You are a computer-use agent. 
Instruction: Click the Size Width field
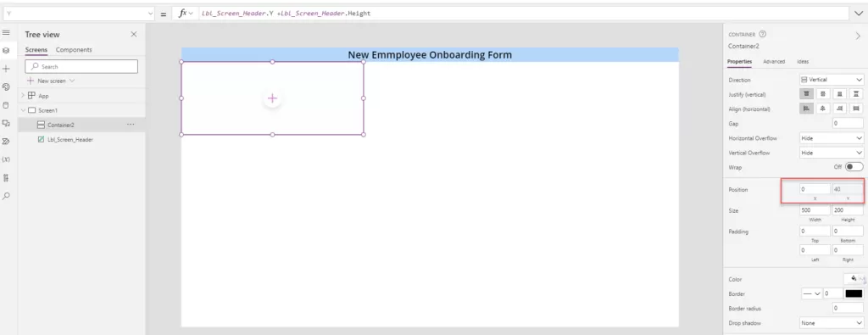[815, 209]
